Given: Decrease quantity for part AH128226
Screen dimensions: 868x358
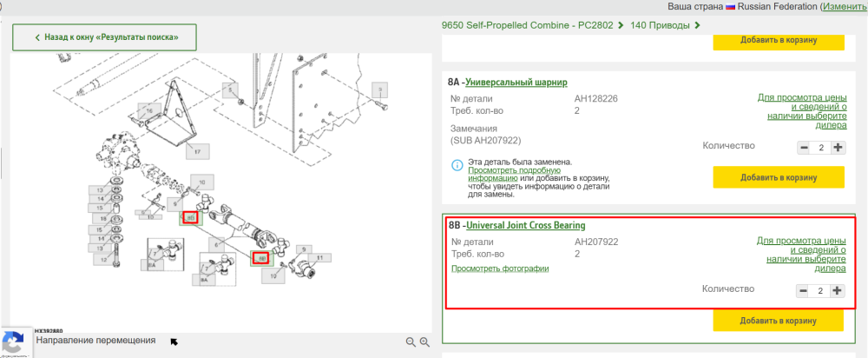Looking at the screenshot, I should (x=804, y=148).
